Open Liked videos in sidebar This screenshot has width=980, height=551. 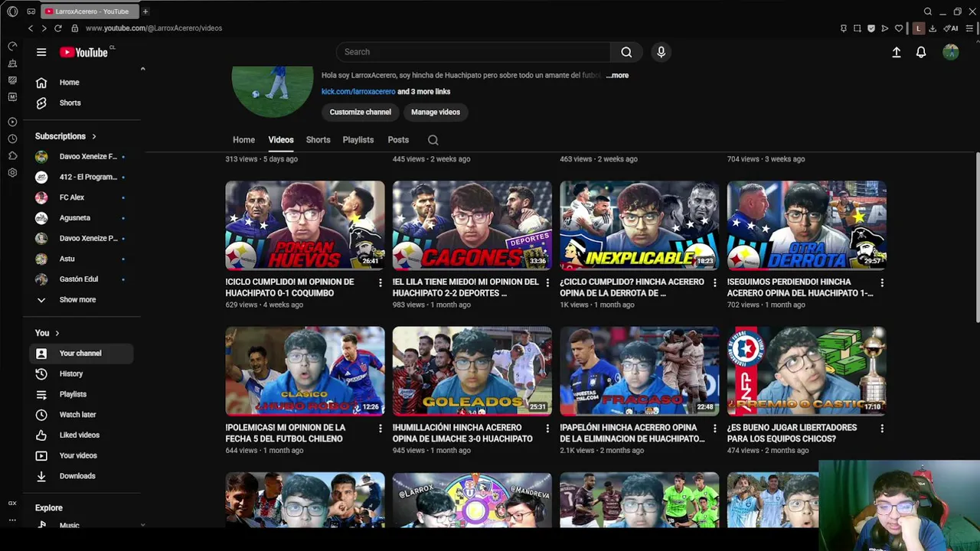(x=81, y=435)
